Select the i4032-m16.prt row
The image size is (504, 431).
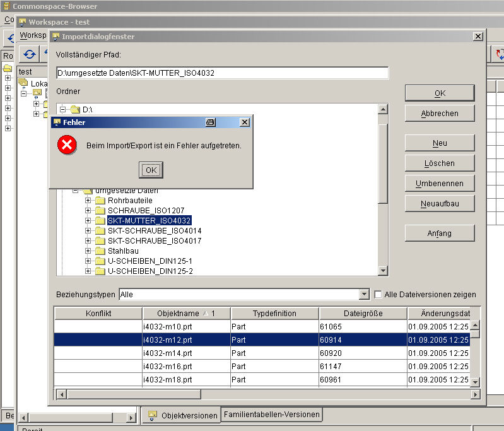point(262,366)
